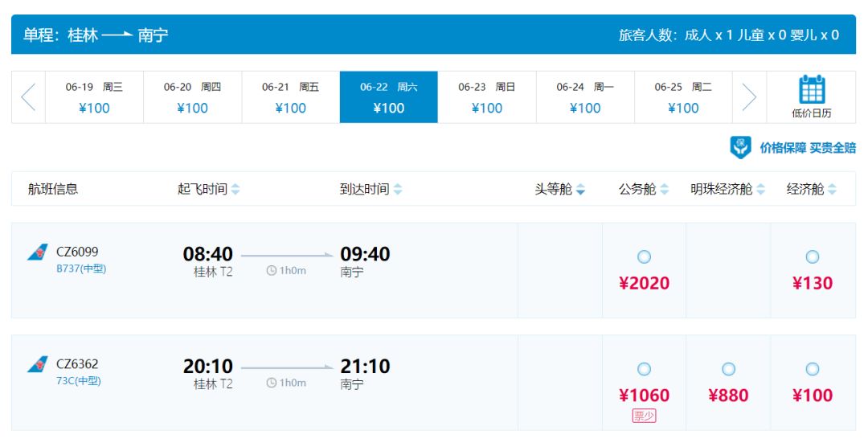The width and height of the screenshot is (868, 447).
Task: Select the 06-24 周一 date tab
Action: 585,97
